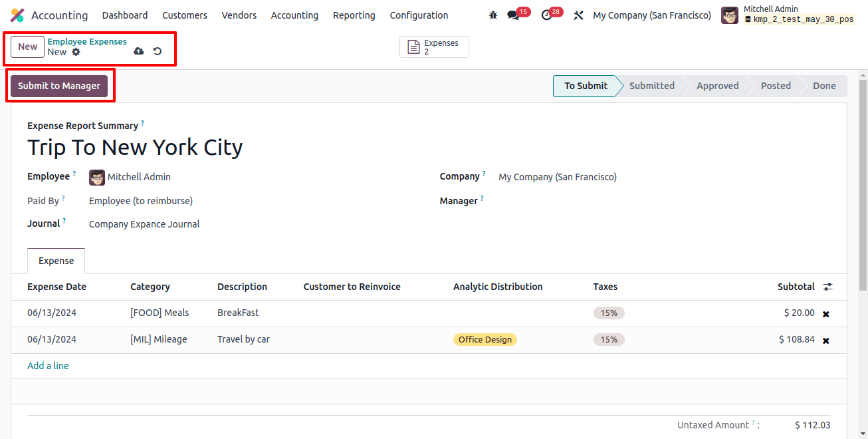Screen dimensions: 868x439
Task: Open Mitchell Admin user menu
Action: (788, 15)
